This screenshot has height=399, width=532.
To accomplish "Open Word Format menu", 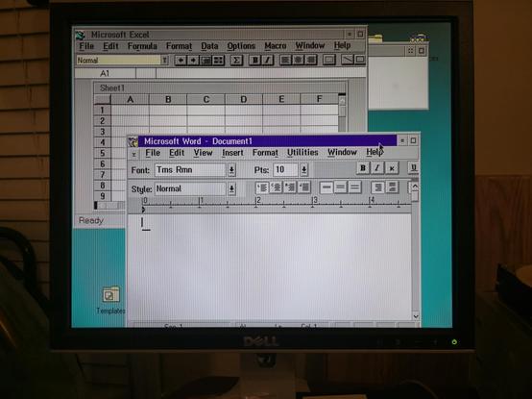I will click(x=265, y=153).
